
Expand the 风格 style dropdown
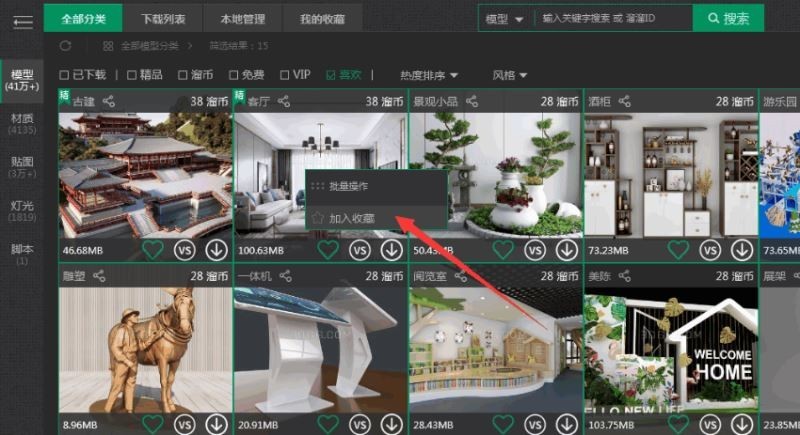click(510, 75)
